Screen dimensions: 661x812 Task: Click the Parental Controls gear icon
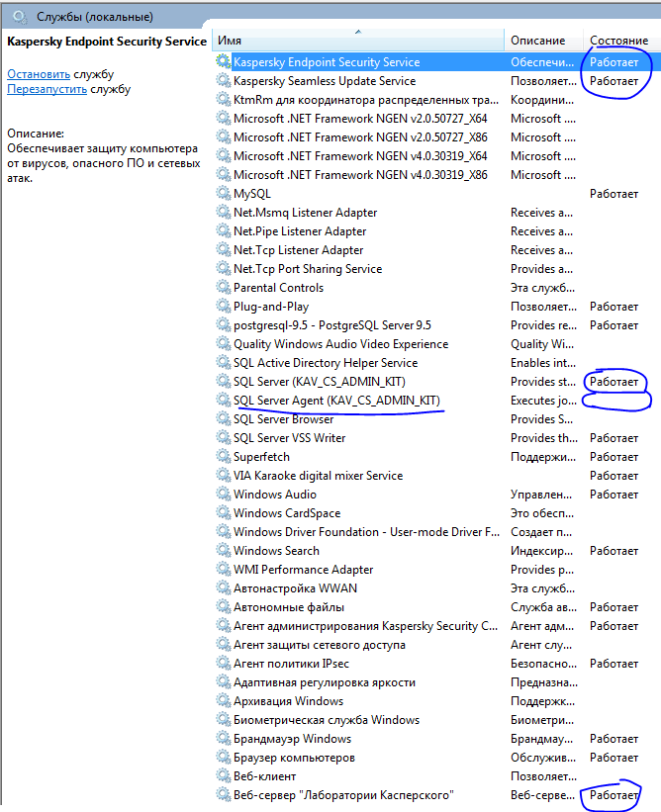click(x=224, y=287)
